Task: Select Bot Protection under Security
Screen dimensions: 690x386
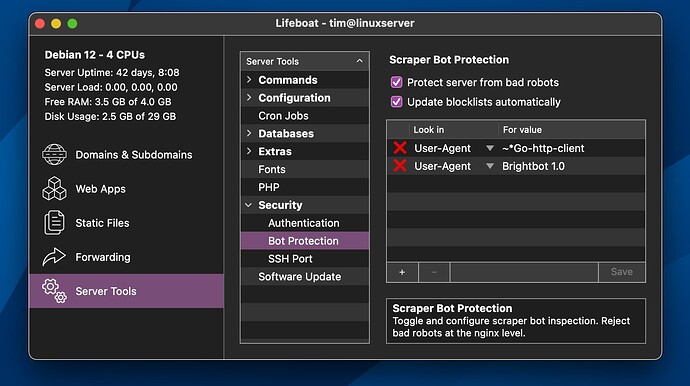Action: pyautogui.click(x=305, y=241)
